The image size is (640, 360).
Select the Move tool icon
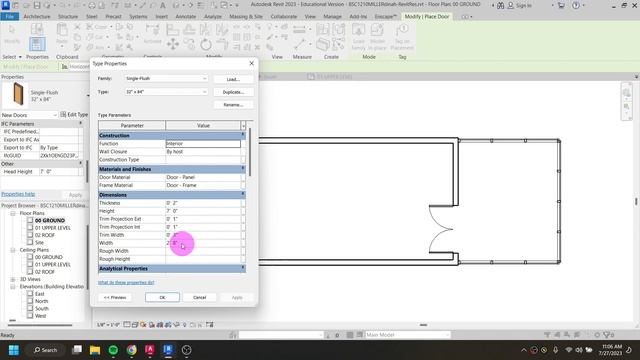click(173, 44)
